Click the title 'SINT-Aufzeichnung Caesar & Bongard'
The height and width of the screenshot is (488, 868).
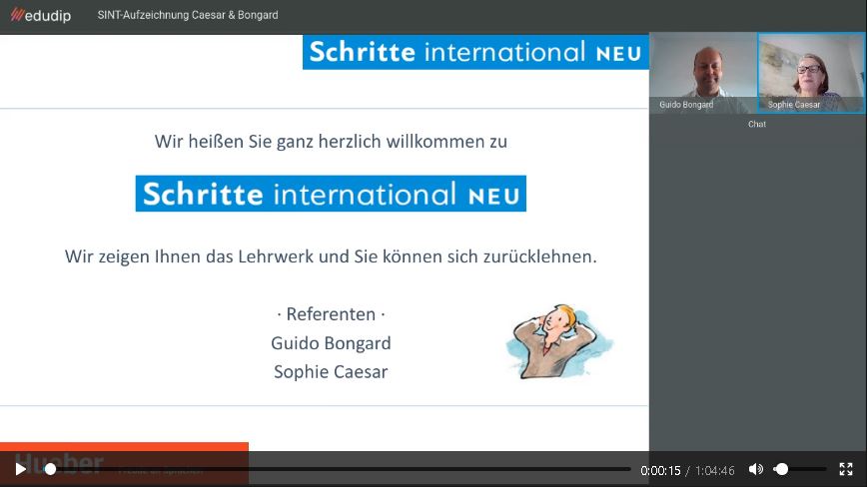(x=188, y=15)
